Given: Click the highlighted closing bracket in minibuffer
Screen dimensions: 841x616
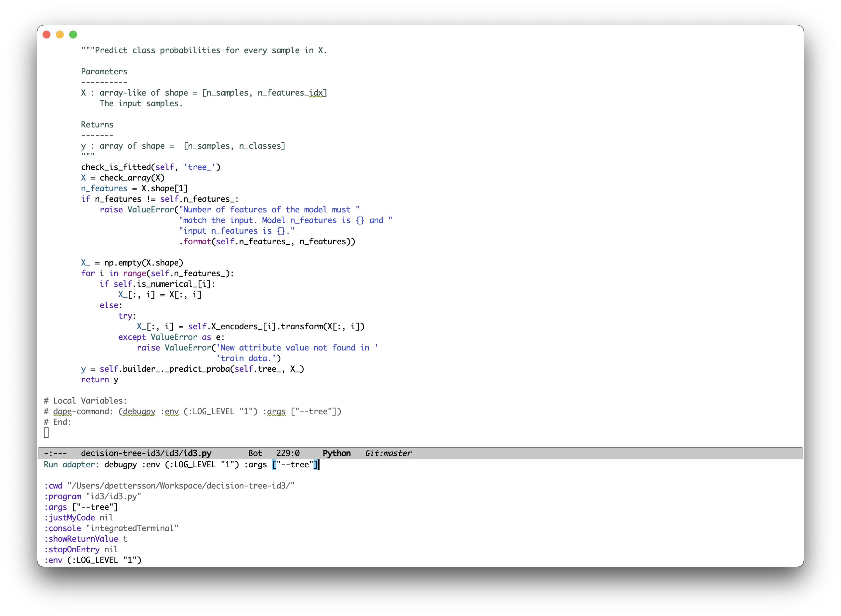Looking at the screenshot, I should [315, 465].
